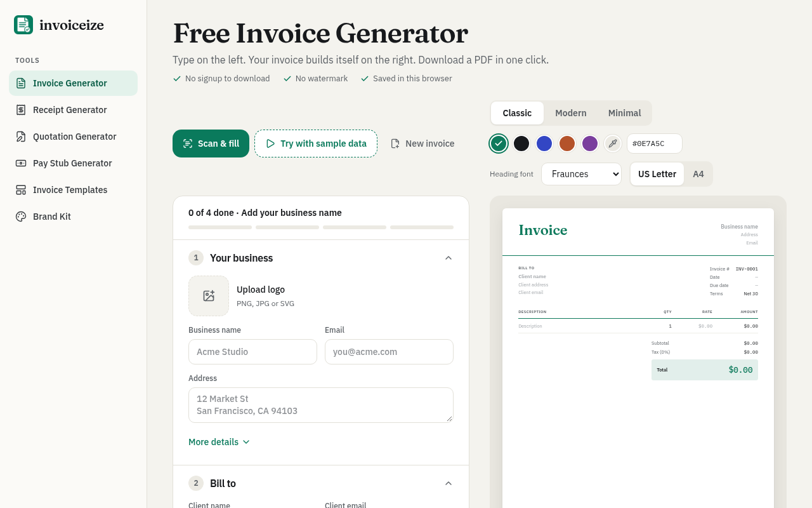Click the business Email input field
The height and width of the screenshot is (508, 812).
click(x=389, y=352)
